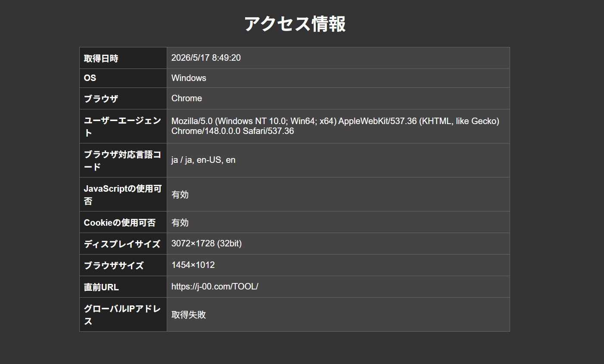Select the Chrome value cell
The height and width of the screenshot is (364, 604).
click(x=338, y=99)
